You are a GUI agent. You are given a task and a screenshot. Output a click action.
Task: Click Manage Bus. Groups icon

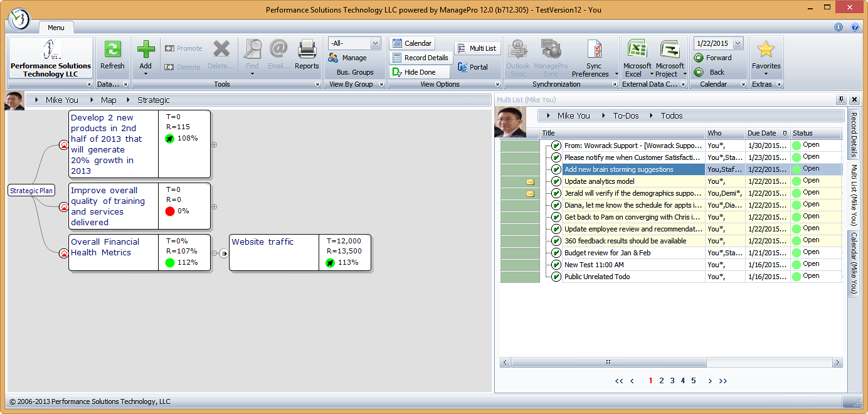[x=334, y=58]
